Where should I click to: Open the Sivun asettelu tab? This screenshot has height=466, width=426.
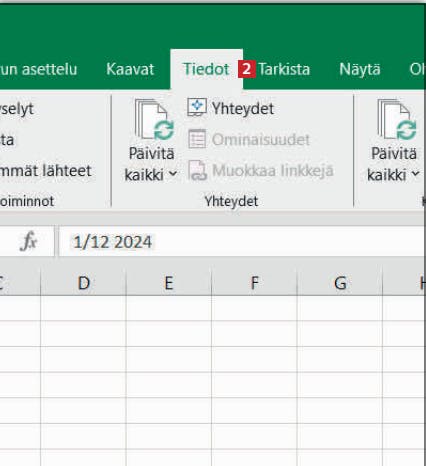click(x=38, y=69)
